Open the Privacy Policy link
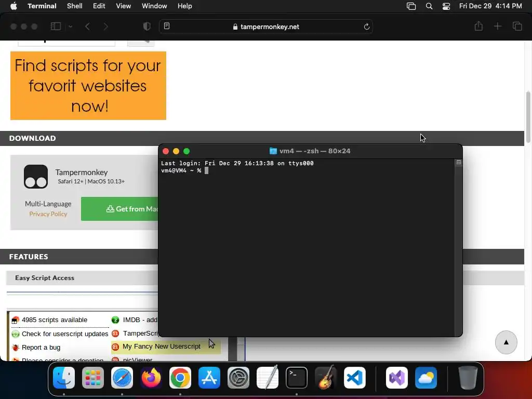This screenshot has height=399, width=532. click(x=48, y=214)
